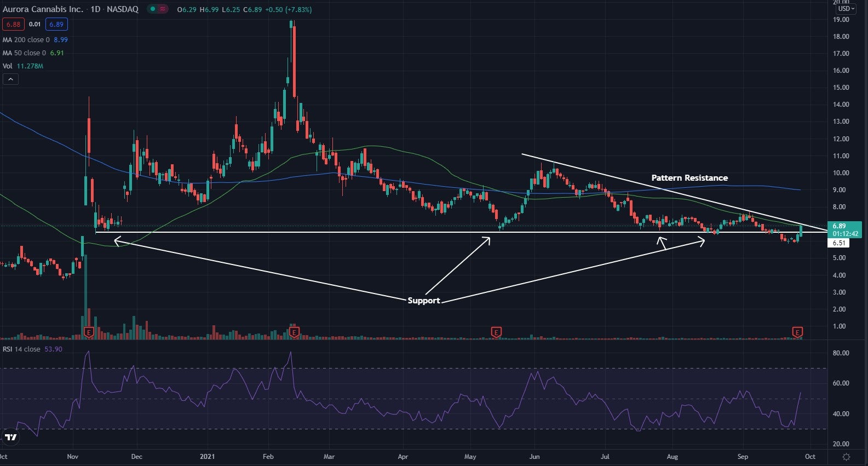This screenshot has height=466, width=868.
Task: Click the Aurora Cannabis Inc. symbol title
Action: (43, 9)
